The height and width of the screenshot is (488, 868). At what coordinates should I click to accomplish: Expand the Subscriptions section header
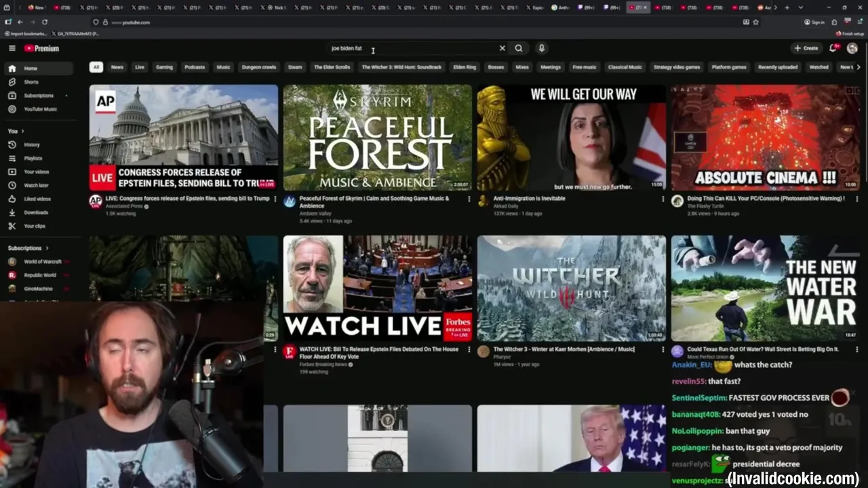28,248
